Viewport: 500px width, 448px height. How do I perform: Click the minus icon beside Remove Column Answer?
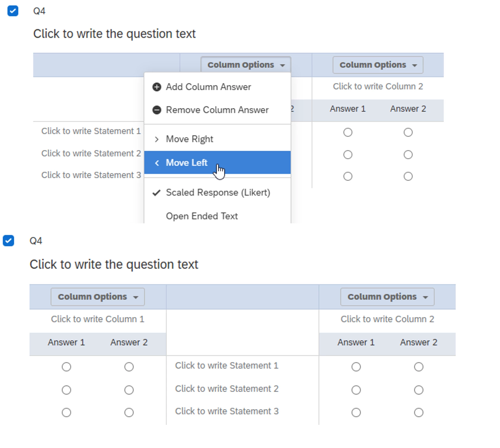click(x=157, y=110)
